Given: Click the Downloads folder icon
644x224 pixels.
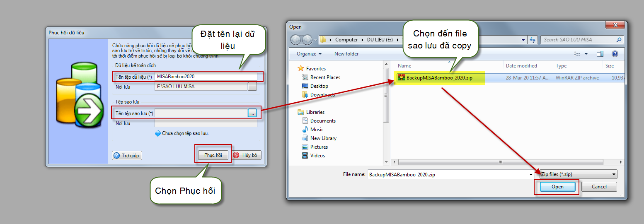Looking at the screenshot, I should [305, 95].
